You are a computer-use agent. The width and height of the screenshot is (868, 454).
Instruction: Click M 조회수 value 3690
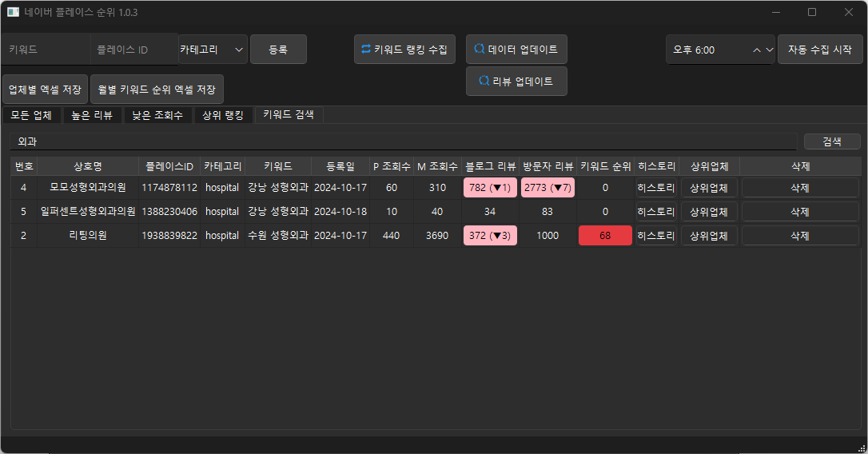click(437, 235)
